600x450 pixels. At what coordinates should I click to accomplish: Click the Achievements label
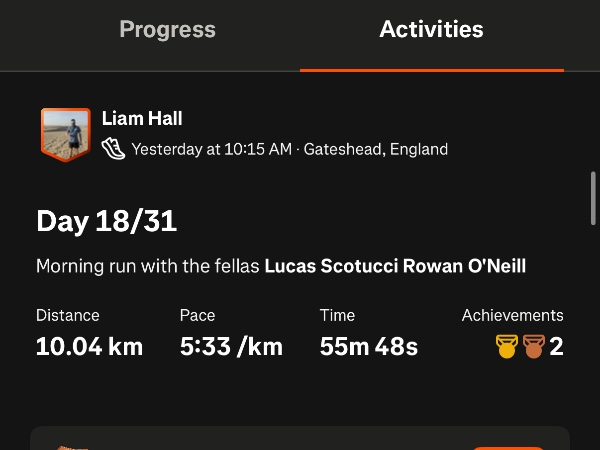[x=512, y=315]
